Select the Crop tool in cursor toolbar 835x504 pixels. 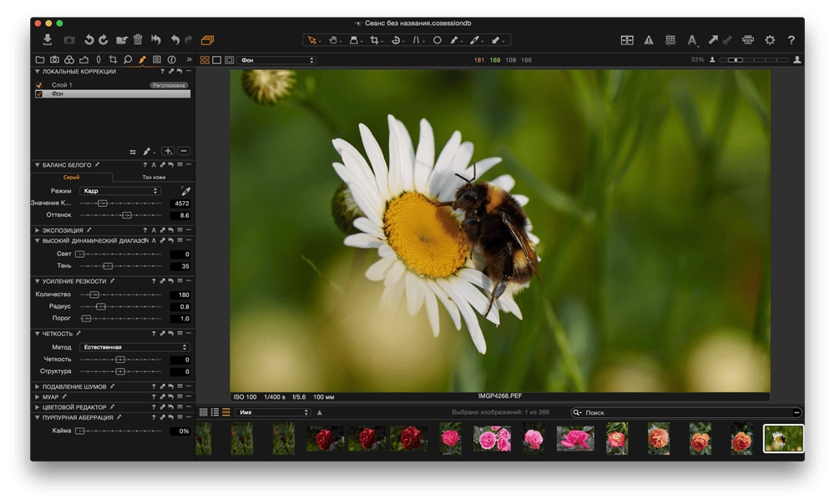[374, 40]
